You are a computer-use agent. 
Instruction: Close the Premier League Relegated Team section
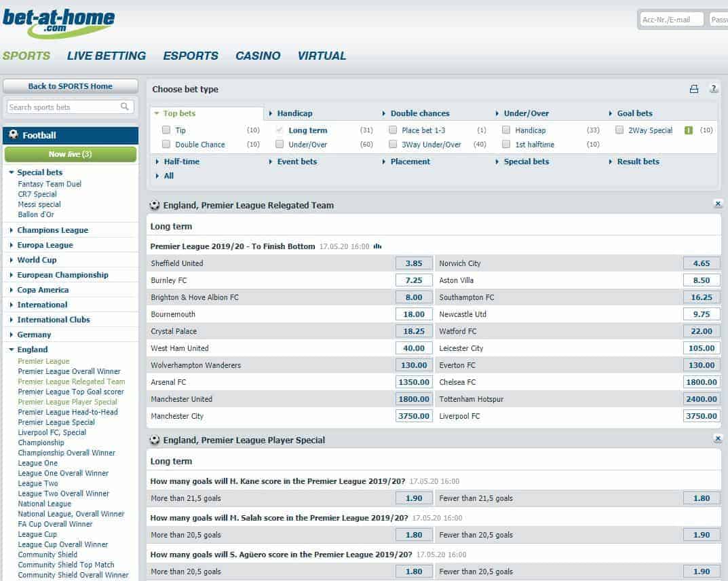718,204
